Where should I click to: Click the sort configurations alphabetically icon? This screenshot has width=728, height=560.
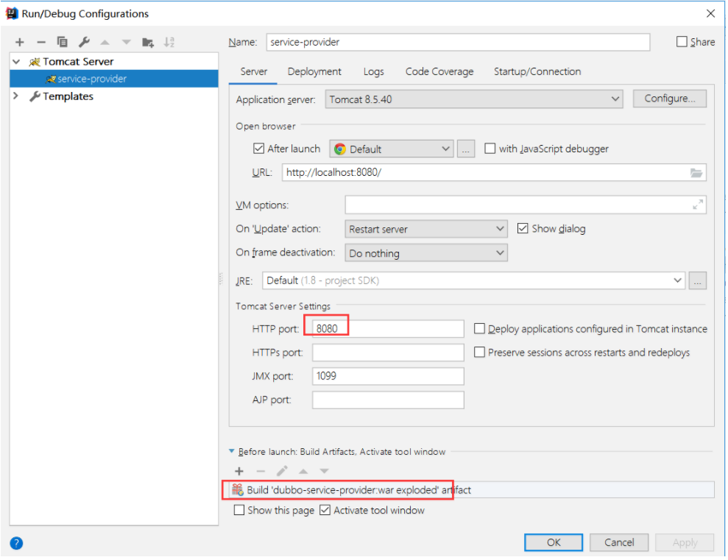click(169, 42)
